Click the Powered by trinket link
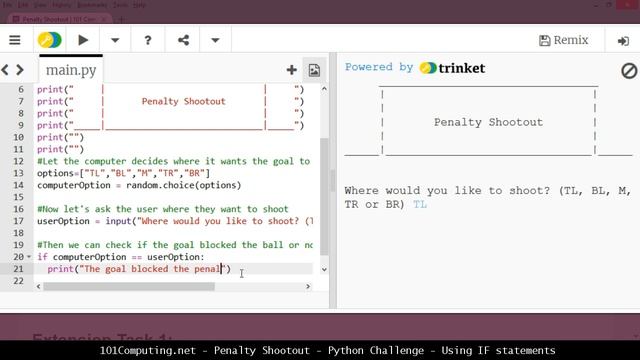 tap(415, 68)
